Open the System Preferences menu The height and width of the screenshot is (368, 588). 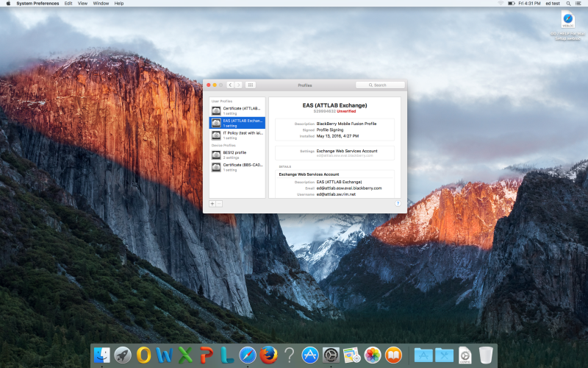37,4
